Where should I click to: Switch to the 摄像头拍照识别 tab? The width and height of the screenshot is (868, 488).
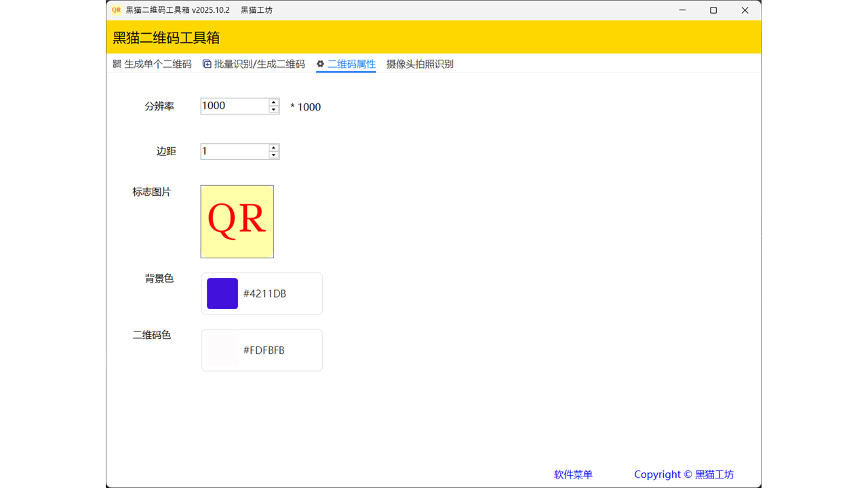pos(420,64)
